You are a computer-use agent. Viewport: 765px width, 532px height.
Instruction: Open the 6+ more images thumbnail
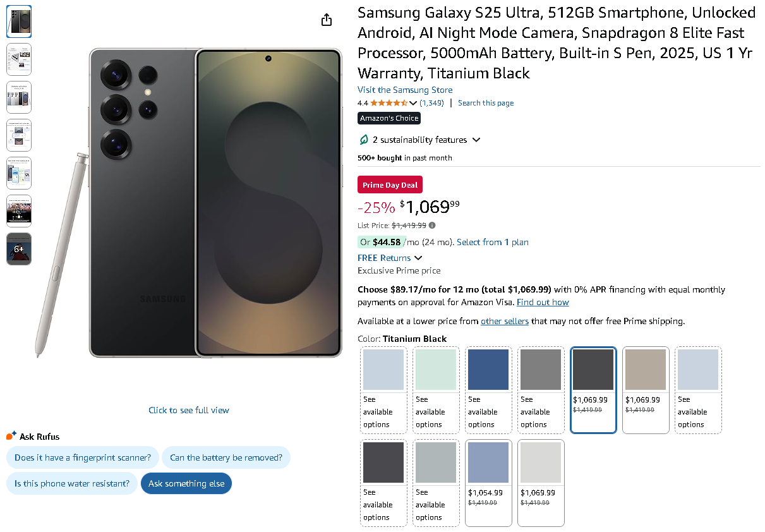pyautogui.click(x=19, y=249)
